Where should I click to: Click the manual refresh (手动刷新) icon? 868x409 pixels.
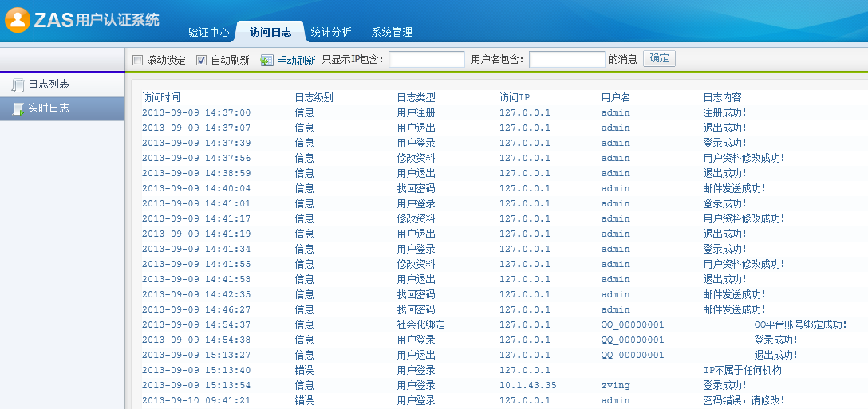click(267, 61)
